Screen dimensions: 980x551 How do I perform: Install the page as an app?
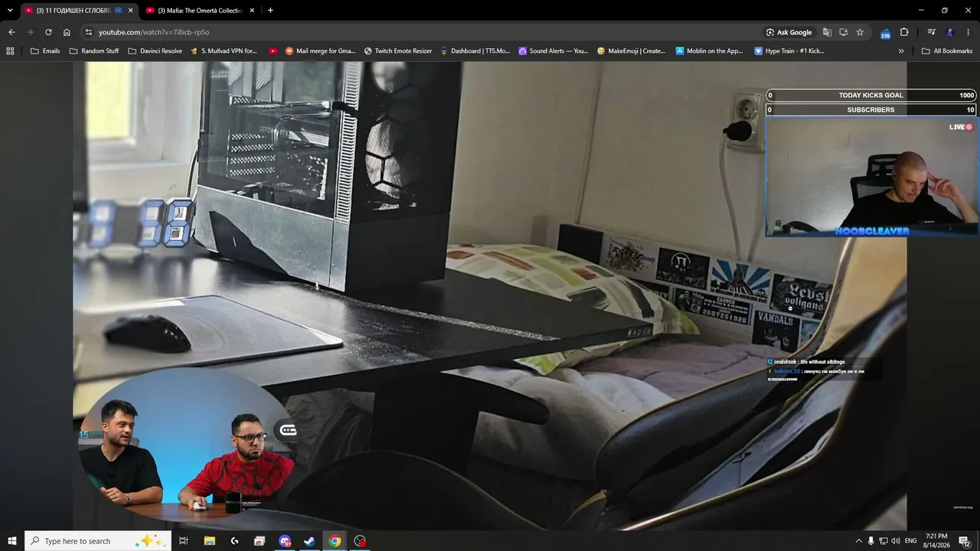pyautogui.click(x=844, y=32)
